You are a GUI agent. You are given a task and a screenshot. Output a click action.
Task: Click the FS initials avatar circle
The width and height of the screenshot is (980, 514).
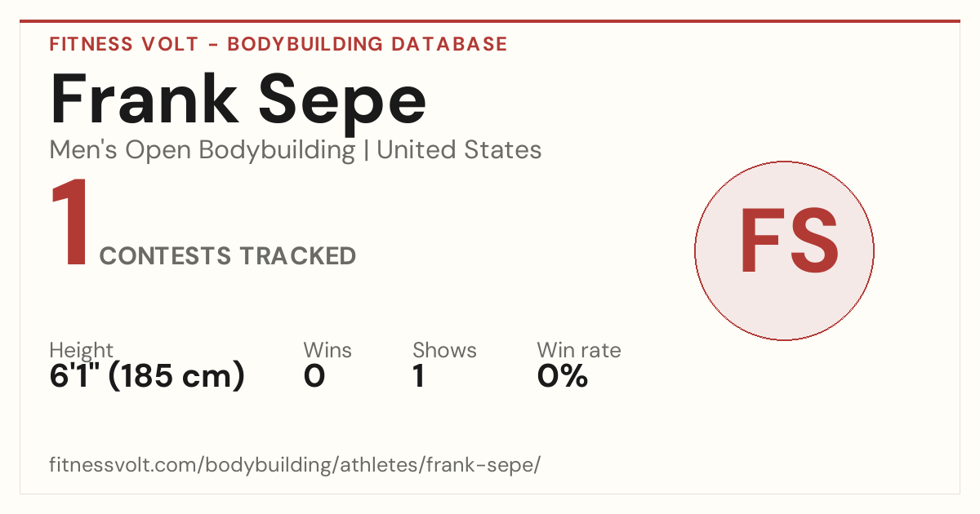click(784, 250)
